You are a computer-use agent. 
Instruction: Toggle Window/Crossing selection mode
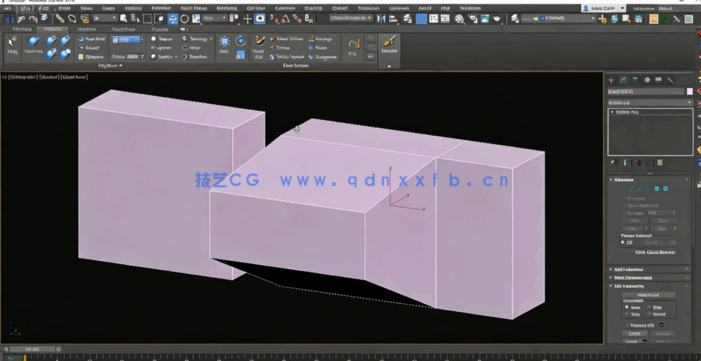[x=160, y=18]
